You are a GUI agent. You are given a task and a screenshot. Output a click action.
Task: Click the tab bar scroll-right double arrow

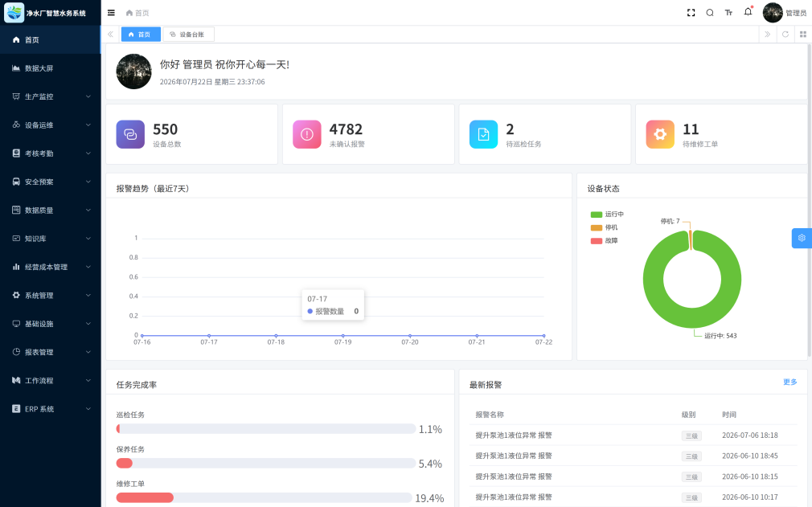768,34
